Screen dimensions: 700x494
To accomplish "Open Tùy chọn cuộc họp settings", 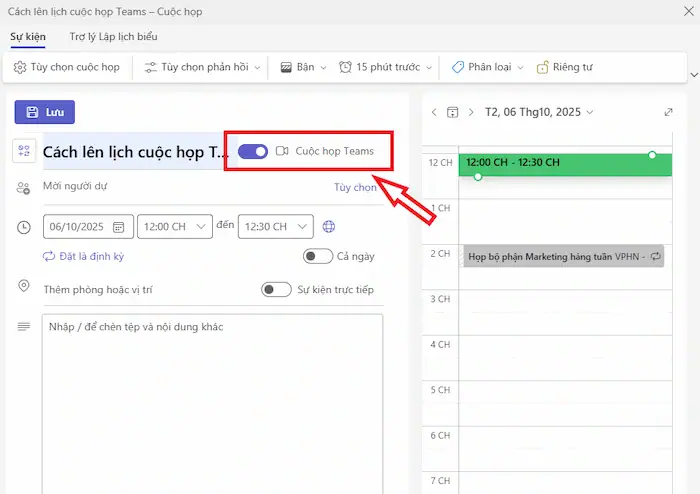I will (x=67, y=67).
